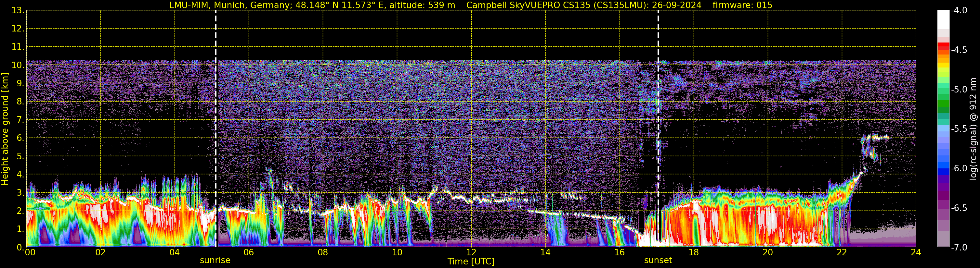The image size is (980, 268).
Task: Click the 06 time axis tick label
Action: 249,252
